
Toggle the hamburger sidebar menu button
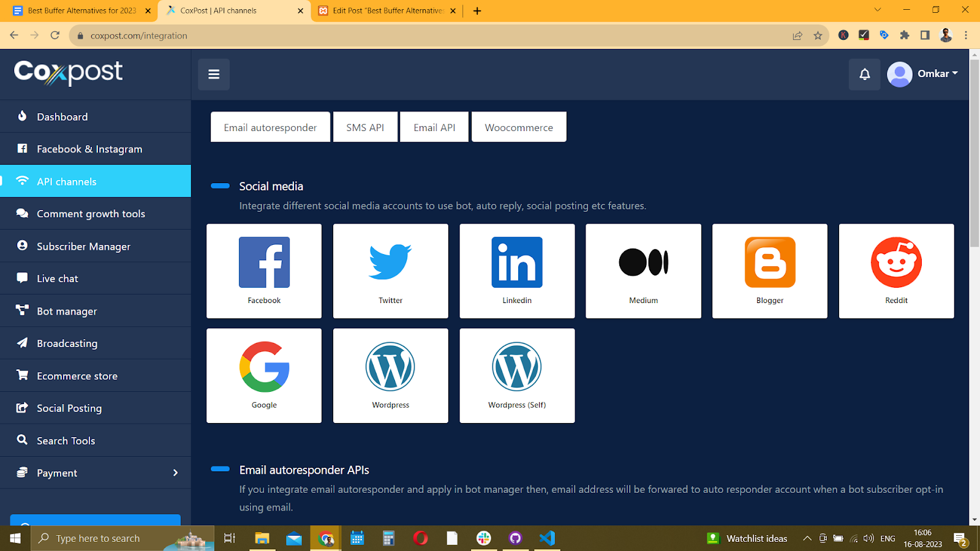214,74
